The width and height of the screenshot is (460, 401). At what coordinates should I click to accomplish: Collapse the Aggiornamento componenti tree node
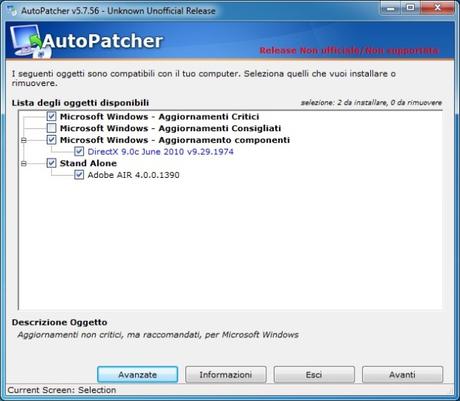coord(24,140)
